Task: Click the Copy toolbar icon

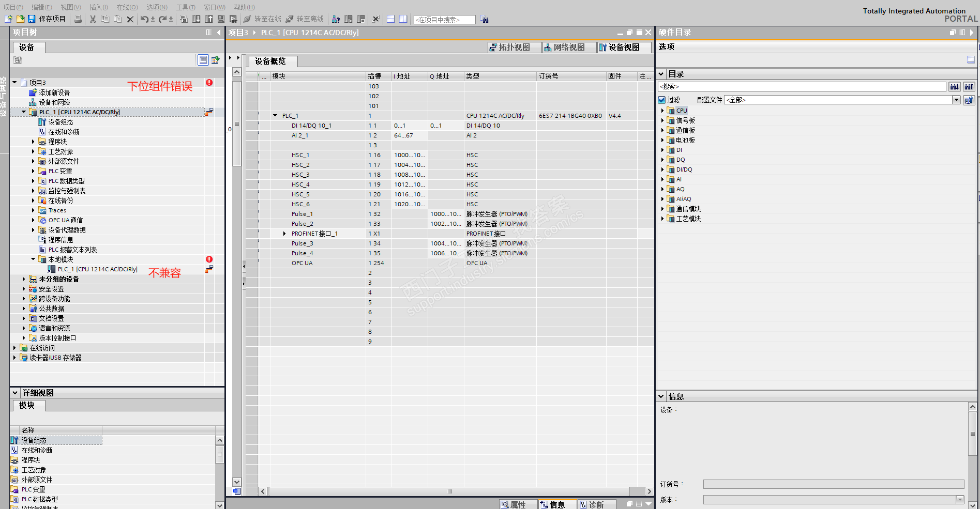Action: click(105, 19)
